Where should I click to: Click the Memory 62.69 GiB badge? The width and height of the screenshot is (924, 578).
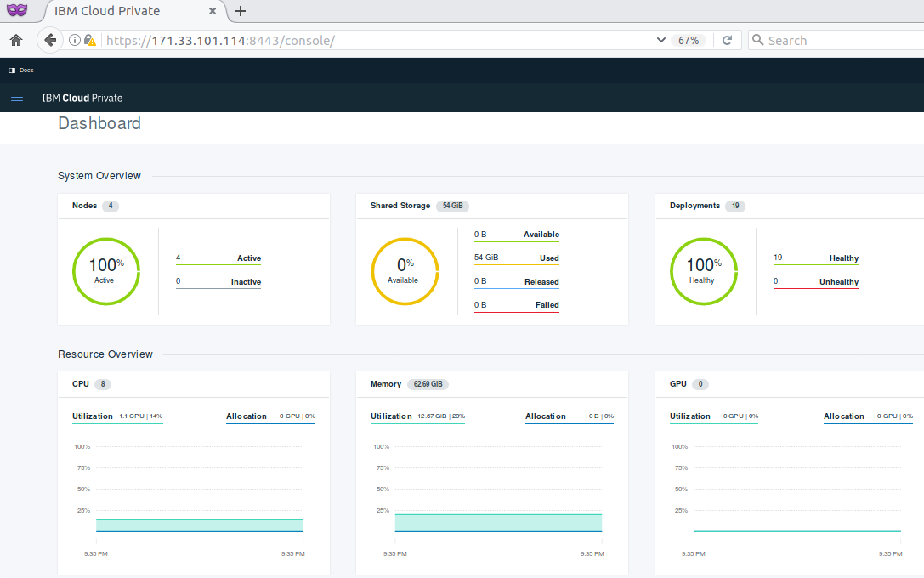(428, 384)
